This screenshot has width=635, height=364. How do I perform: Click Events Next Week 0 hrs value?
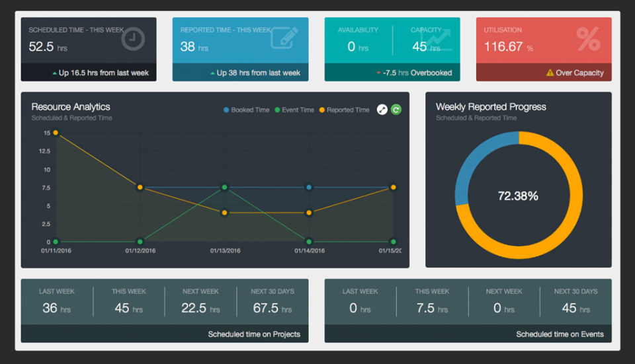(x=504, y=309)
